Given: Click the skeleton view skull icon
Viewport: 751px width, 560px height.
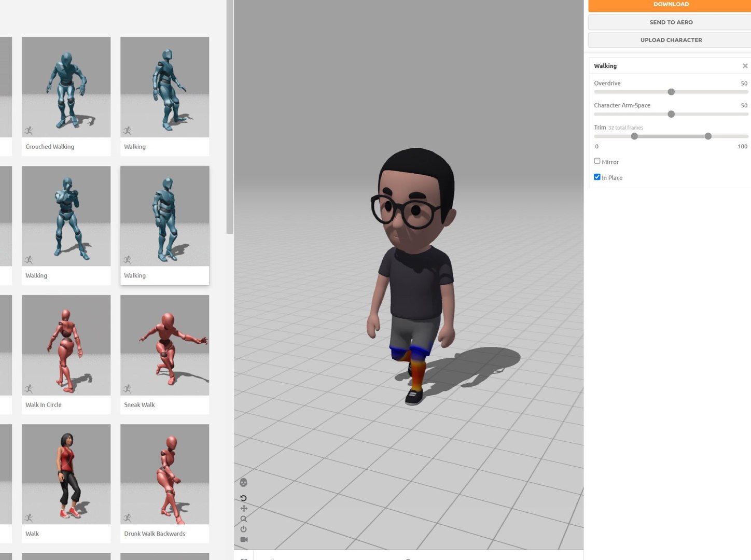Looking at the screenshot, I should point(244,483).
